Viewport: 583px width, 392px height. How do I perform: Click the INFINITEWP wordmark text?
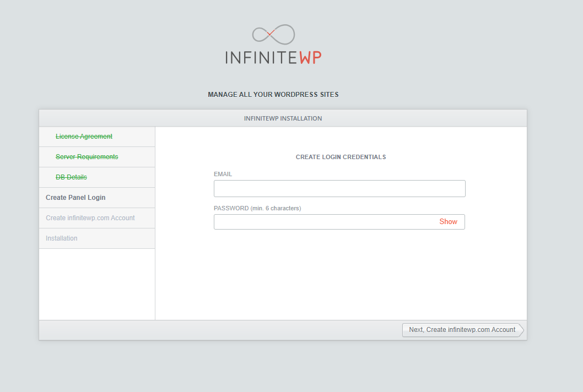click(273, 58)
